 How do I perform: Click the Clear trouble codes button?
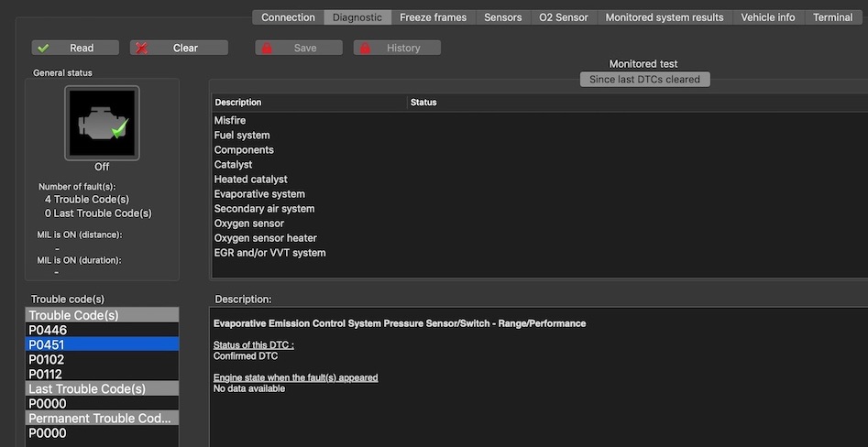pos(178,48)
